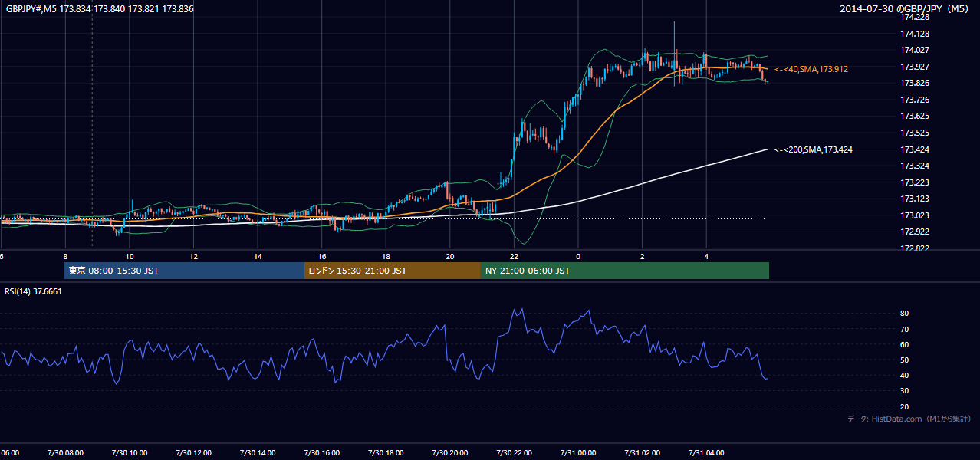Click the London 15:30-21:00 JST session bar
The image size is (980, 460).
click(393, 271)
